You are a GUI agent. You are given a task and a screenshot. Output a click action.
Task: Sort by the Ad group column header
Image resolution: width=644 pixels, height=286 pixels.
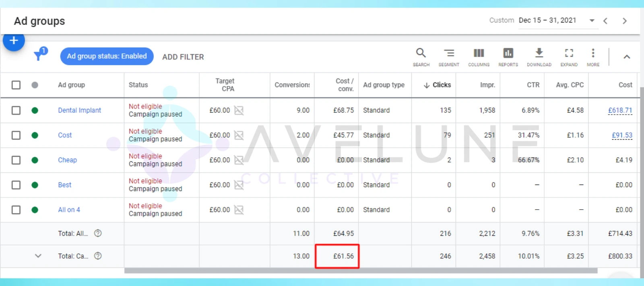click(71, 85)
